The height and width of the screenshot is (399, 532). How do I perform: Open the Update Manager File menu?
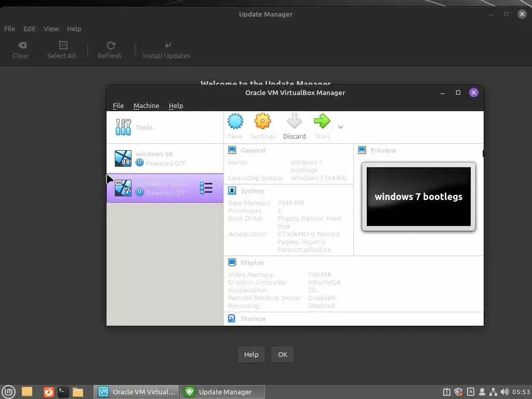coord(9,29)
